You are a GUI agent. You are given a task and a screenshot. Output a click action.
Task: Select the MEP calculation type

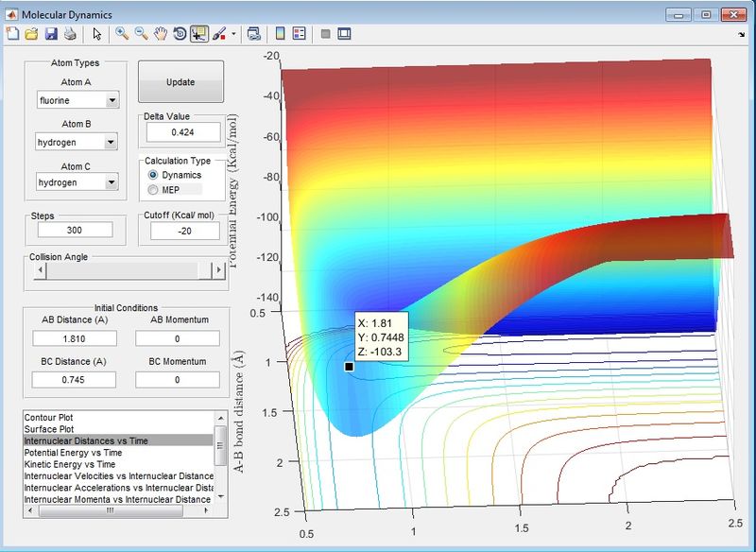(x=153, y=190)
